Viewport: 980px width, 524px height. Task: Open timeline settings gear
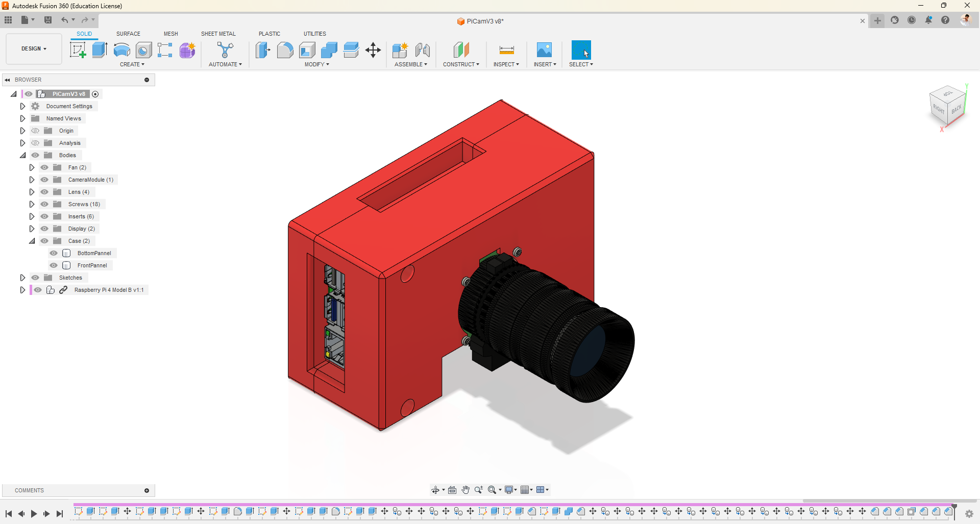point(969,514)
